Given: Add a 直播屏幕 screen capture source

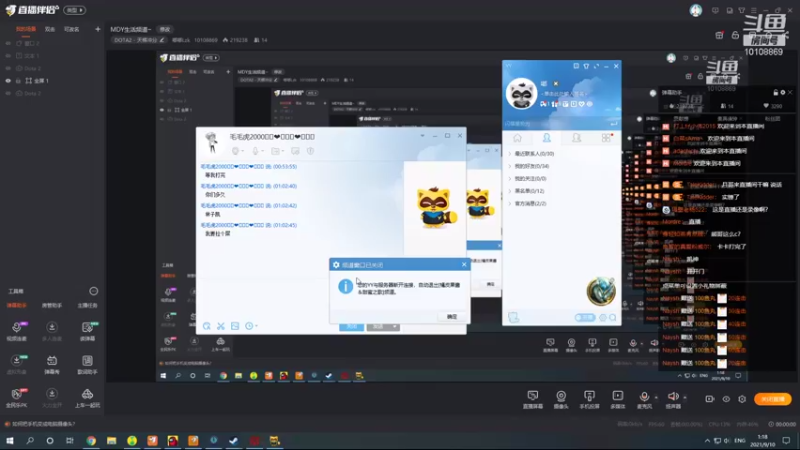Looking at the screenshot, I should point(533,399).
